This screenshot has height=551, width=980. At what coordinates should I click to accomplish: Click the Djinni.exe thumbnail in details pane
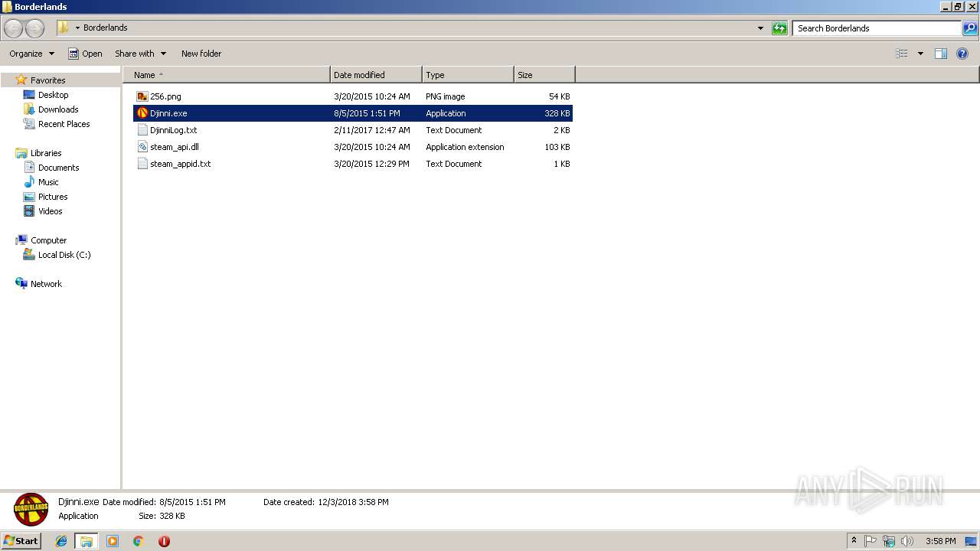[31, 510]
